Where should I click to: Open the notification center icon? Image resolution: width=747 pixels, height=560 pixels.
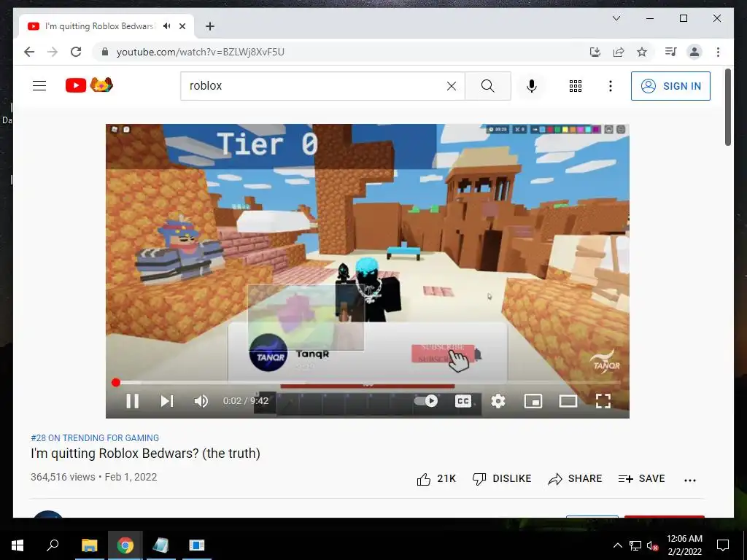click(x=723, y=545)
